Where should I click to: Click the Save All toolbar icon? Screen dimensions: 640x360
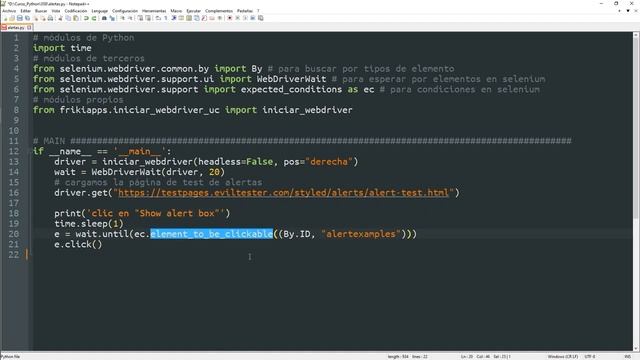click(x=27, y=18)
